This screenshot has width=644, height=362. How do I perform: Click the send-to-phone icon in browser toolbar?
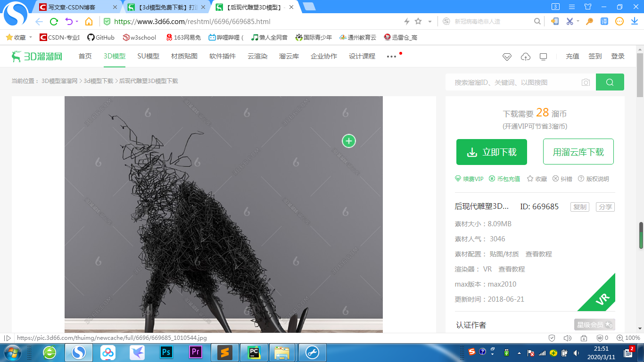pos(555,22)
